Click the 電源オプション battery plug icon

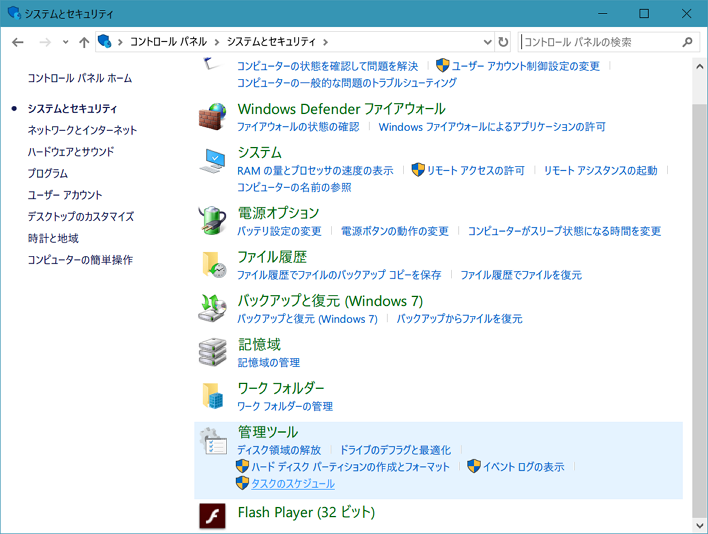click(x=213, y=220)
